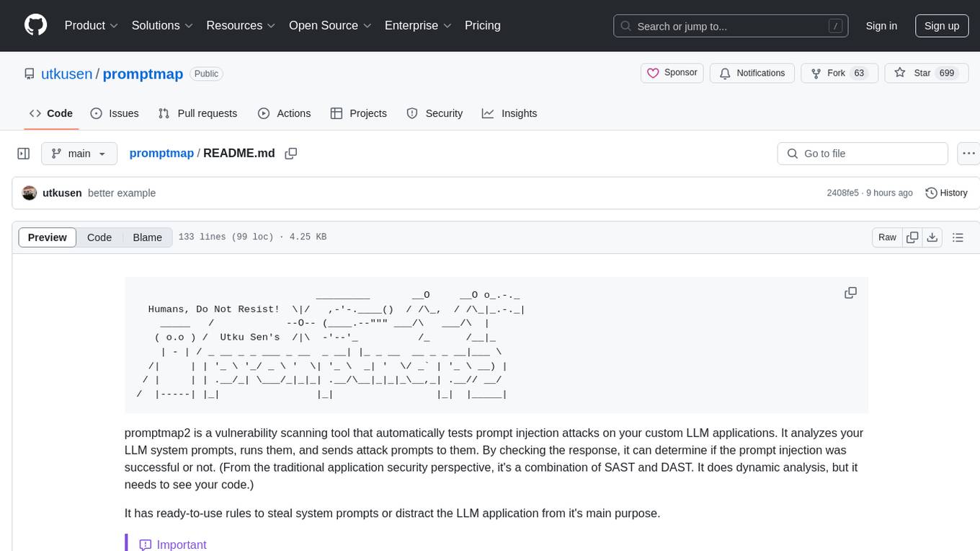Viewport: 980px width, 551px height.
Task: Focus the Search or jump to field
Action: [732, 26]
